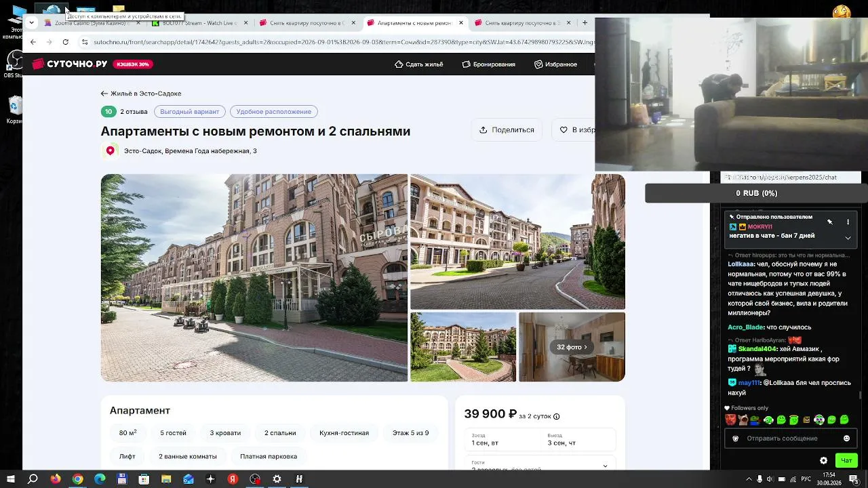Click the Skandal404 username in chat

coord(757,349)
